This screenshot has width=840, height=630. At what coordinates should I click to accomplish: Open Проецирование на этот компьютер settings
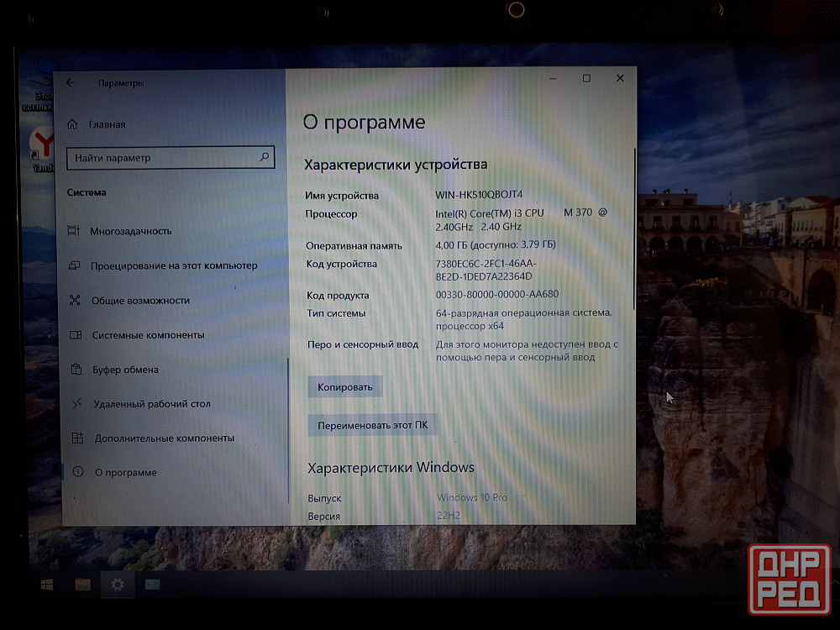(x=174, y=265)
